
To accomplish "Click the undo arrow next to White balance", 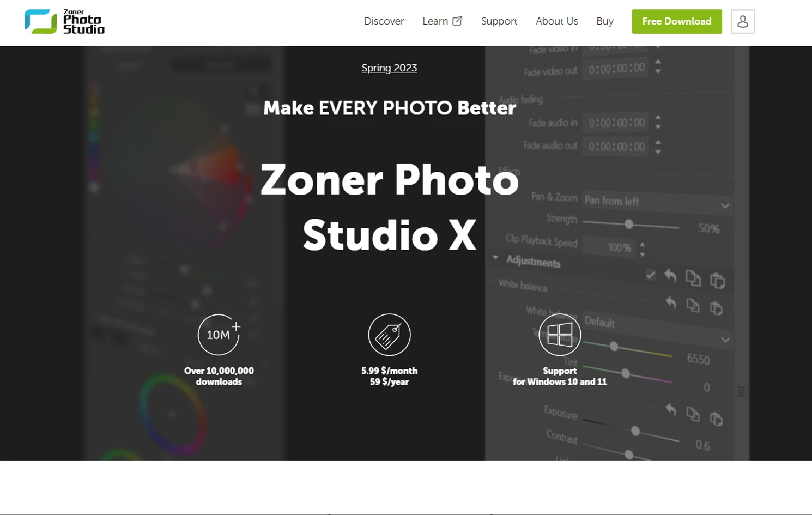I will coord(671,304).
